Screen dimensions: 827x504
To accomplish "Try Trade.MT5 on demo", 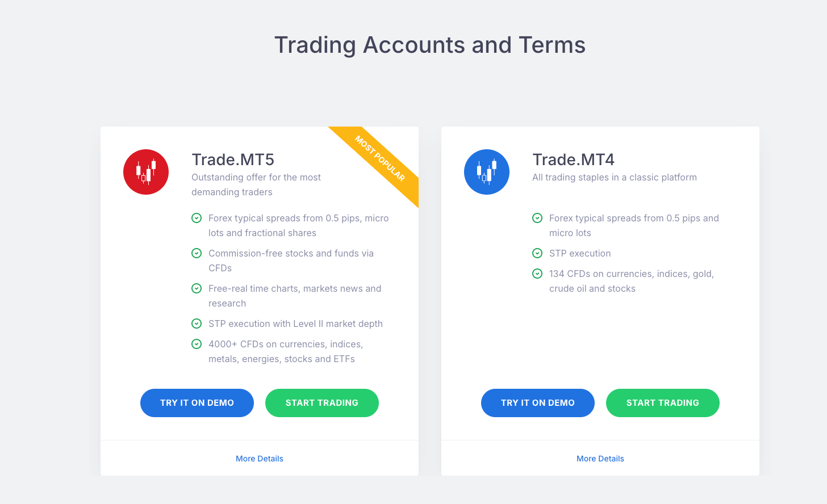I will coord(197,403).
